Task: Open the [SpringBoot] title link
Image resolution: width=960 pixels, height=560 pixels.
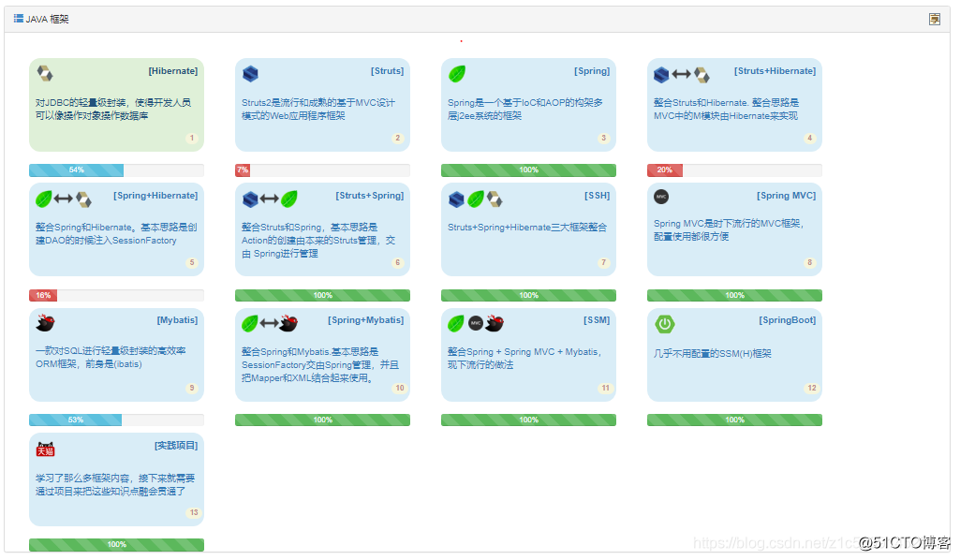Action: pyautogui.click(x=788, y=320)
